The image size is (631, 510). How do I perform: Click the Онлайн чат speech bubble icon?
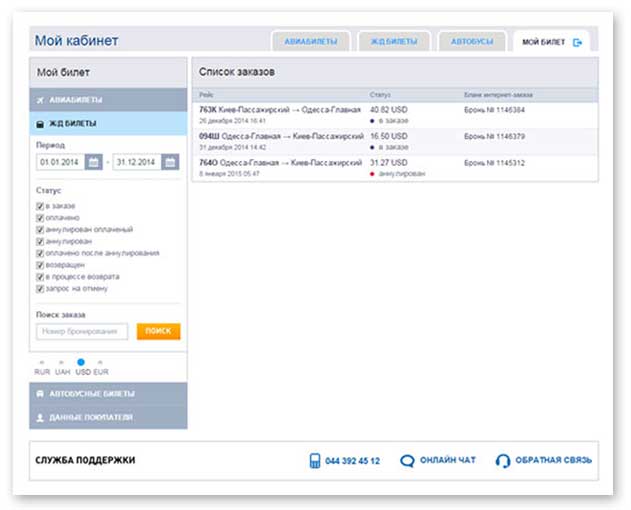pos(407,461)
